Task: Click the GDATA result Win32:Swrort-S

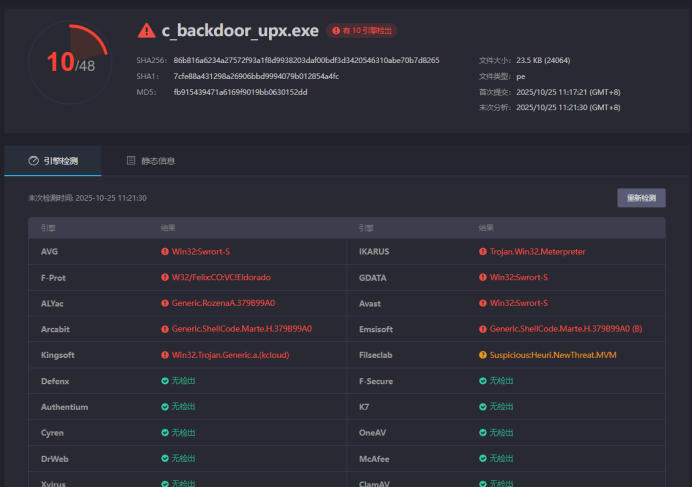Action: (x=519, y=277)
